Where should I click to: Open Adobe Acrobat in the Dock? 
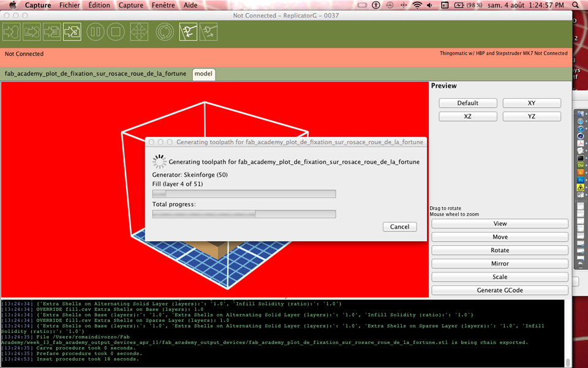click(x=581, y=144)
